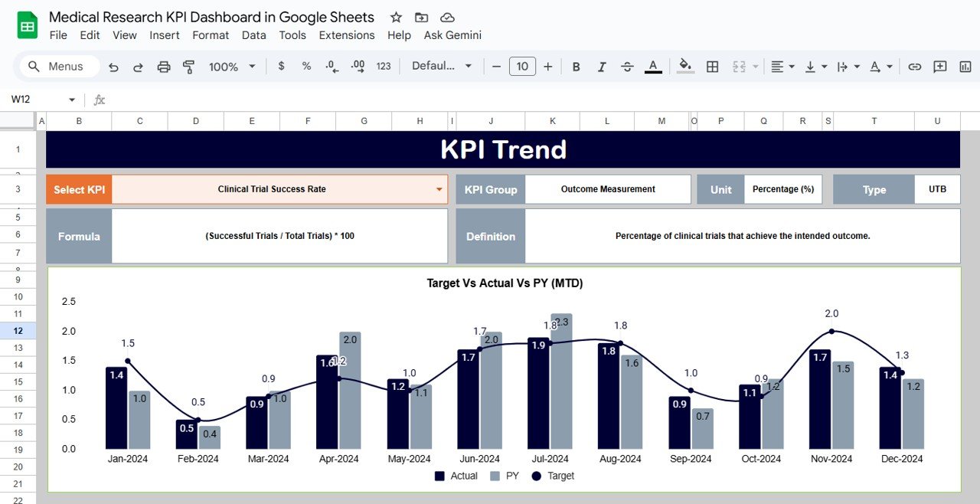Open the Extensions menu
The image size is (980, 504).
346,35
